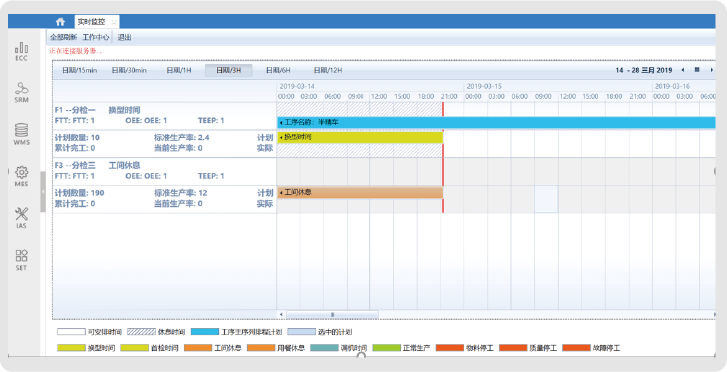Collapse the sidebar using the side handle
The height and width of the screenshot is (372, 727).
43,192
